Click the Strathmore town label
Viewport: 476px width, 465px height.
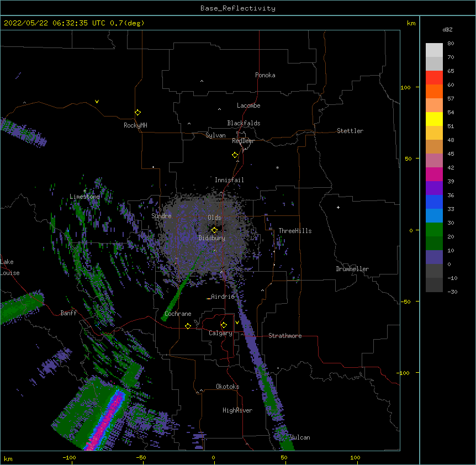pos(285,336)
